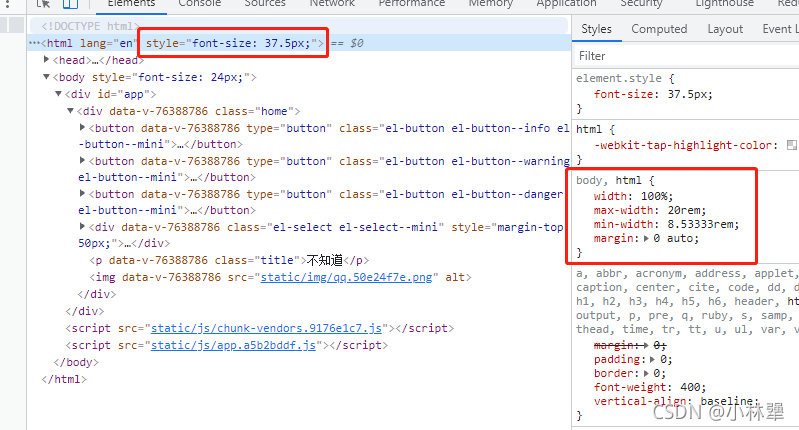Open the static/img/qq.50e24f7e.png link

coord(347,277)
